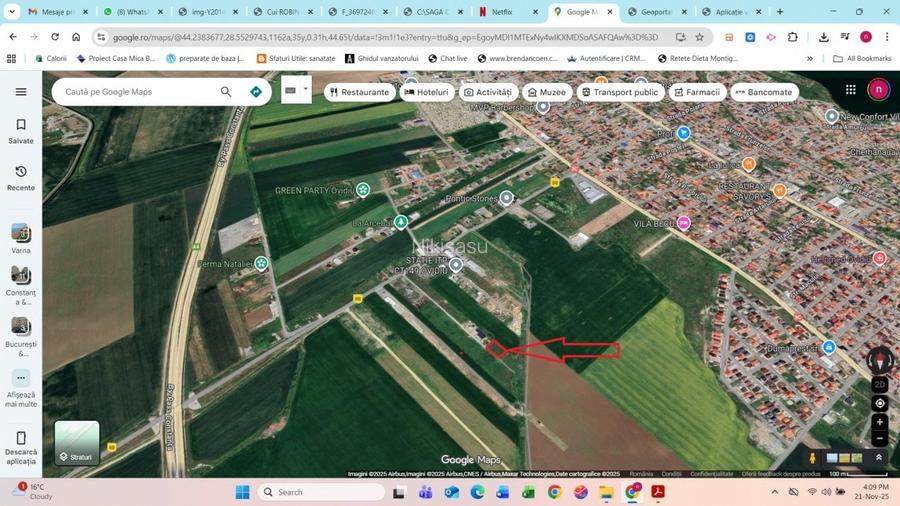Toggle the Straturi layers satellite thumbnail
The height and width of the screenshot is (506, 900).
pos(77,443)
